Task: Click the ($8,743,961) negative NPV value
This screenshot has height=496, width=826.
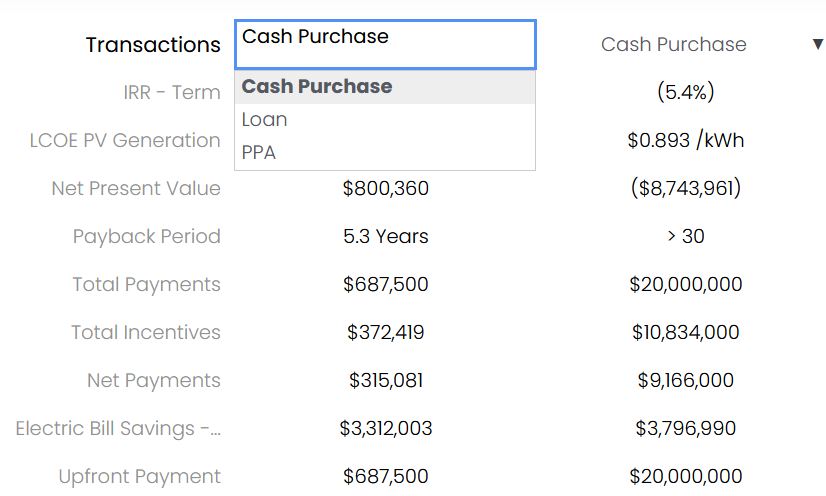Action: (686, 189)
